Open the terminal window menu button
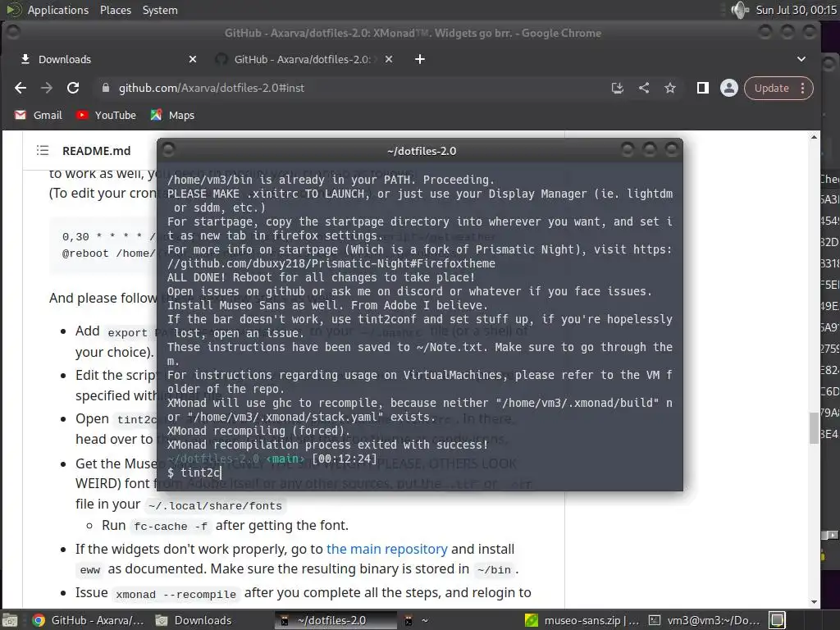The image size is (840, 630). (168, 149)
